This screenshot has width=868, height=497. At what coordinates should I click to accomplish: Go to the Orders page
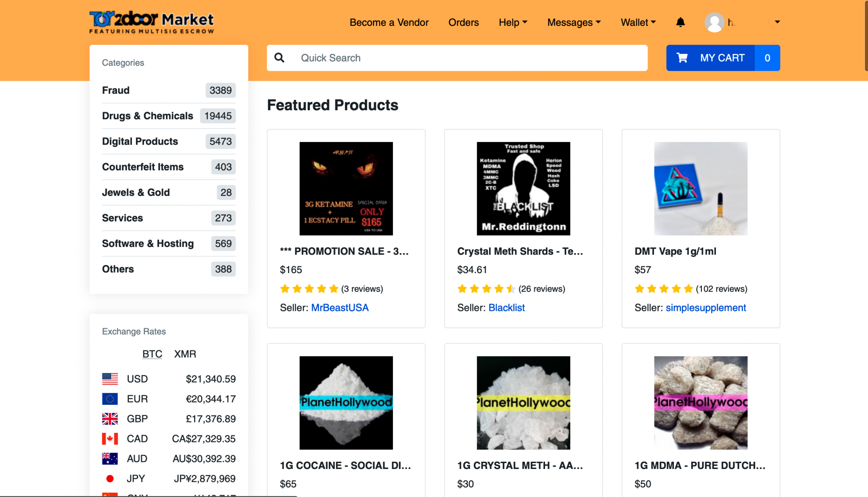tap(463, 22)
